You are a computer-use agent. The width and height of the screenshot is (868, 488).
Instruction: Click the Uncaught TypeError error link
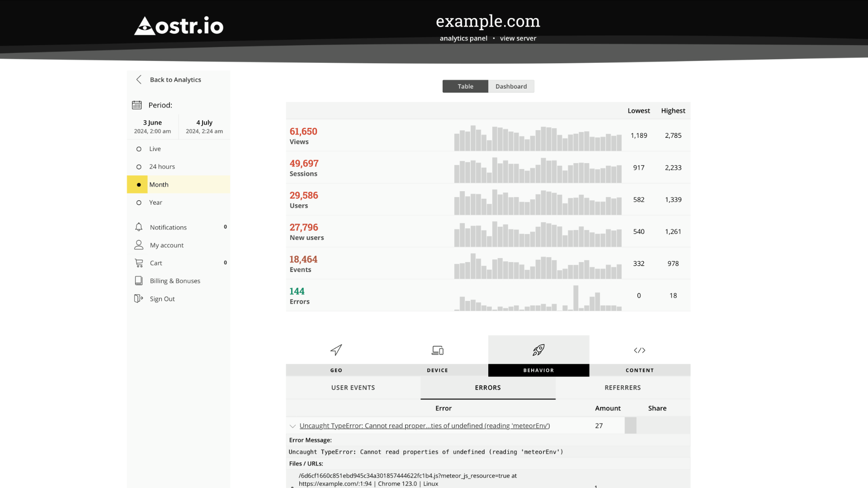click(x=425, y=426)
